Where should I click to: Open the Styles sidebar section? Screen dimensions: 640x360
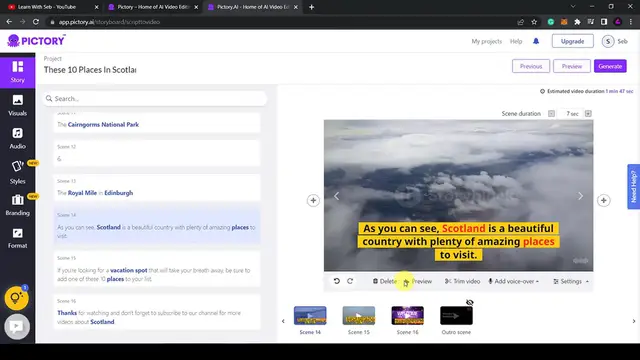(x=18, y=172)
